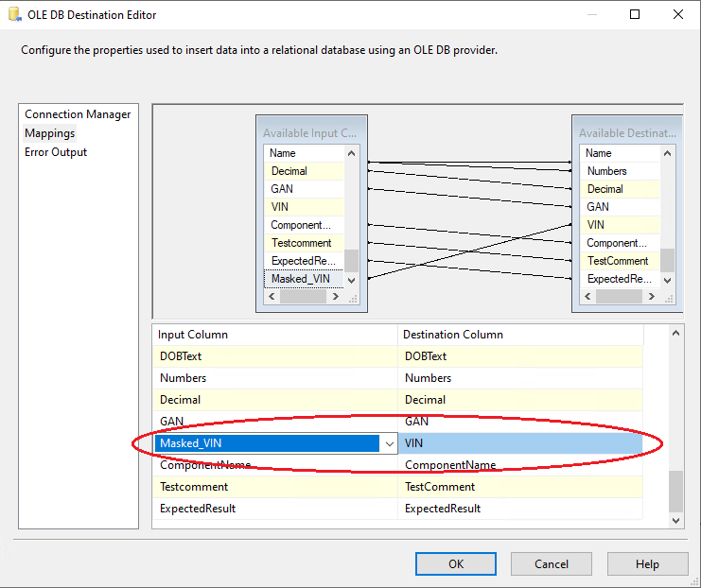Screen dimensions: 701x588
Task: Select the GAN item in Available Input Columns
Action: point(282,189)
